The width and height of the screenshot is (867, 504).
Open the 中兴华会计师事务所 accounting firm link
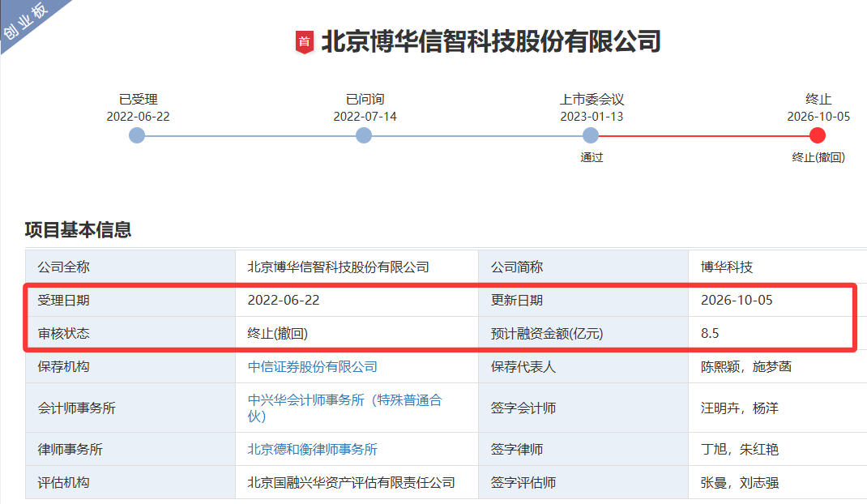(x=344, y=408)
